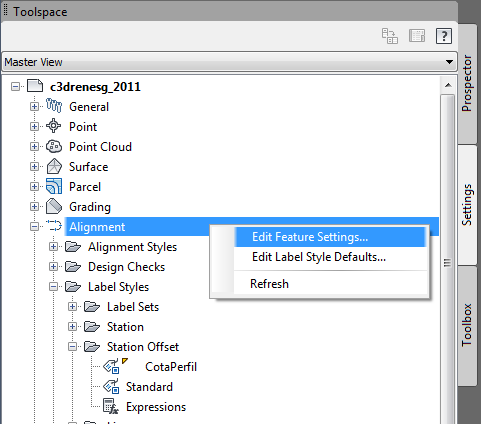Image resolution: width=481 pixels, height=424 pixels.
Task: Click the Surface feature icon
Action: [54, 166]
